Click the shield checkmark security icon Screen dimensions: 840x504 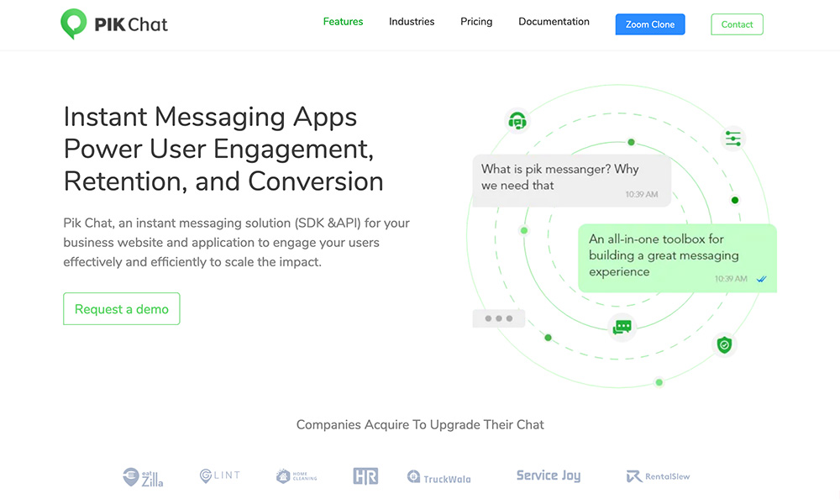[724, 344]
